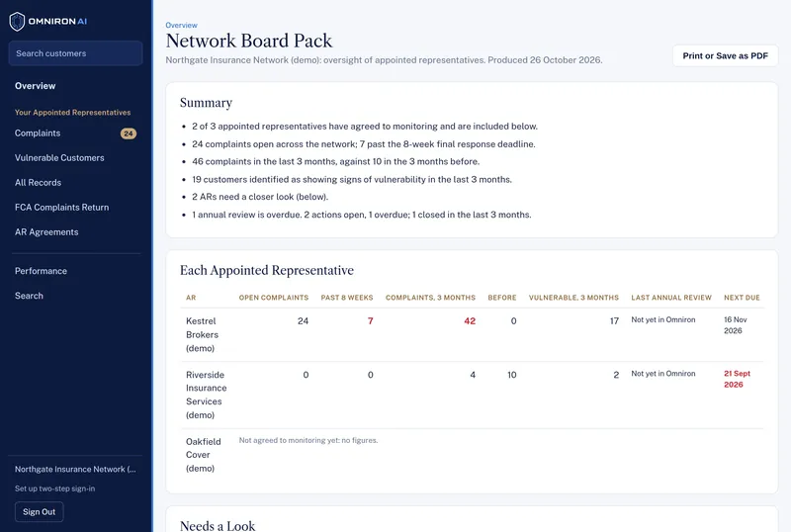
Task: Click Northgate Insurance Network label in sidebar
Action: pyautogui.click(x=75, y=470)
